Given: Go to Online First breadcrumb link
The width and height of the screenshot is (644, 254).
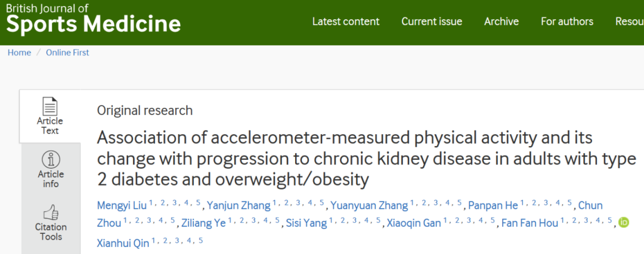Looking at the screenshot, I should [x=67, y=52].
